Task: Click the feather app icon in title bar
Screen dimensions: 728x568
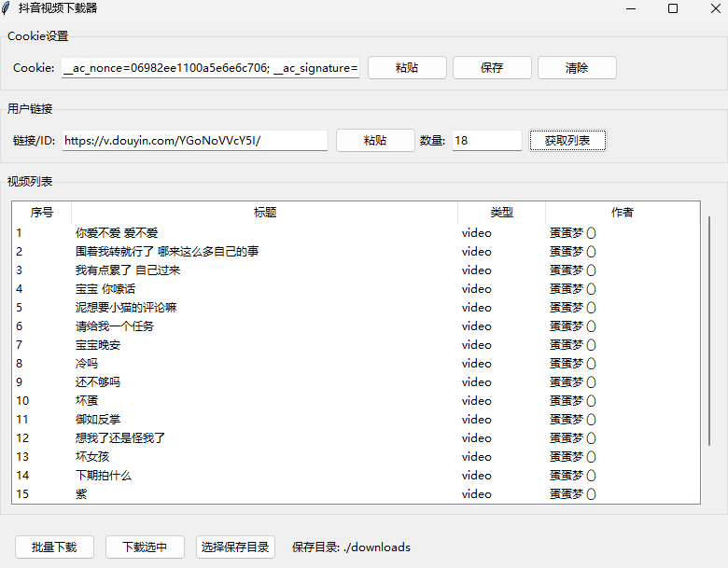Action: (6, 8)
